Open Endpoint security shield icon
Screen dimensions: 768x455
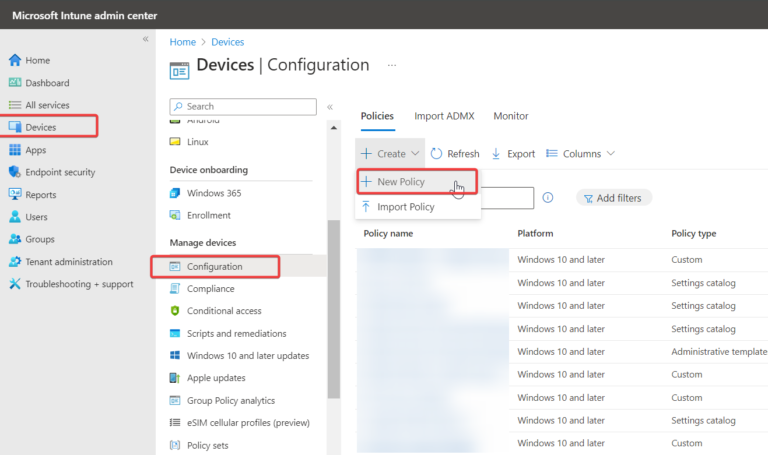(15, 172)
